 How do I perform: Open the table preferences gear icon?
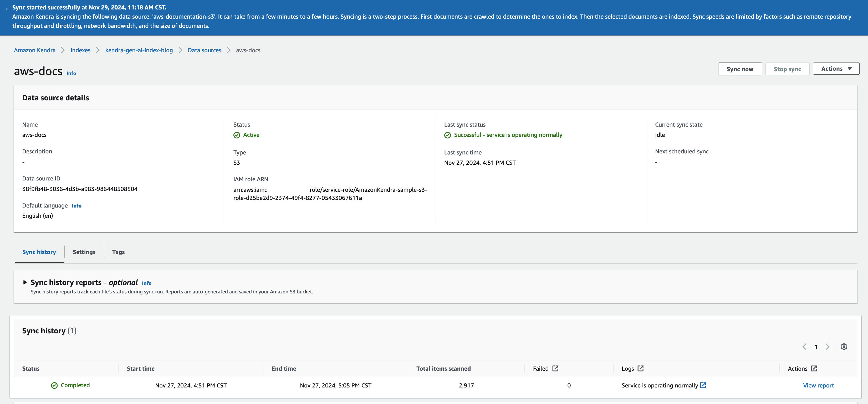844,346
